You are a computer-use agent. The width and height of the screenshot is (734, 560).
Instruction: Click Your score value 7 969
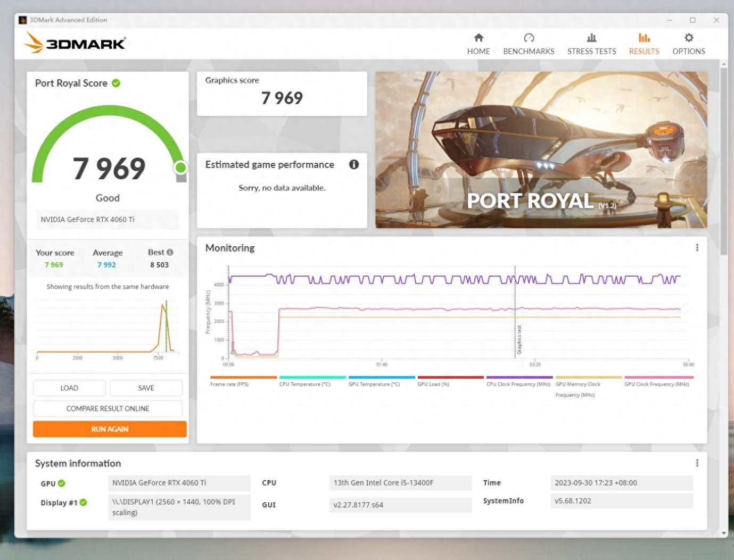[x=54, y=265]
